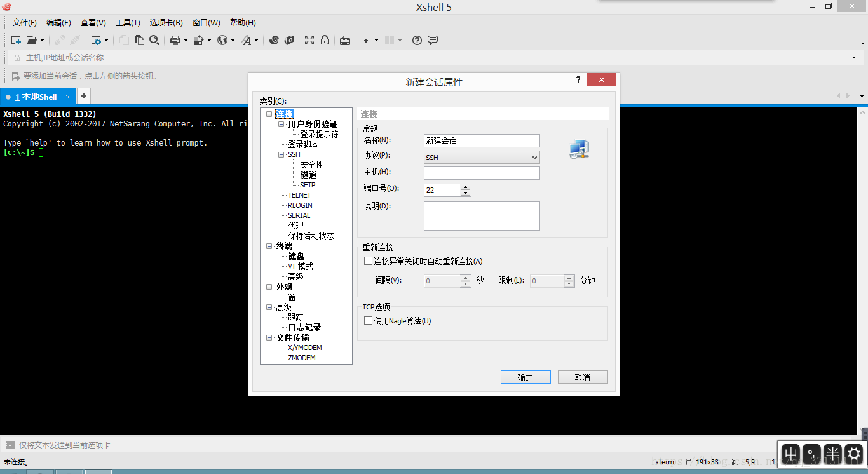This screenshot has height=474, width=868.
Task: Enable 使用Nagle算法 checkbox
Action: click(368, 321)
